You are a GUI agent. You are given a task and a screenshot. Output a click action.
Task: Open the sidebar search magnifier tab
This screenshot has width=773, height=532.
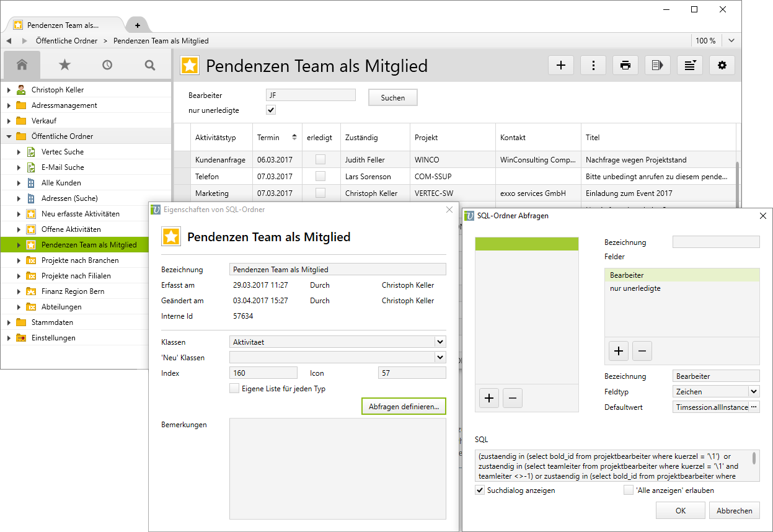[149, 65]
